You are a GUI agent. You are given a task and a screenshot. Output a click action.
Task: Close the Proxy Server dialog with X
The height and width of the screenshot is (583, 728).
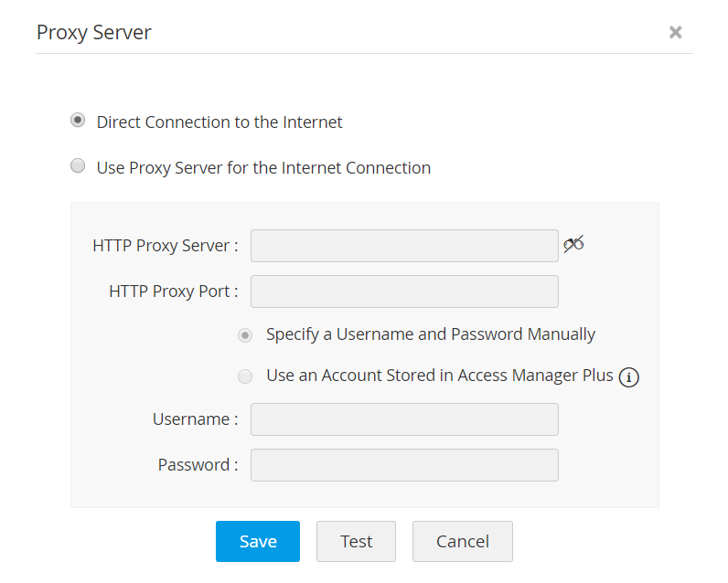(x=676, y=33)
